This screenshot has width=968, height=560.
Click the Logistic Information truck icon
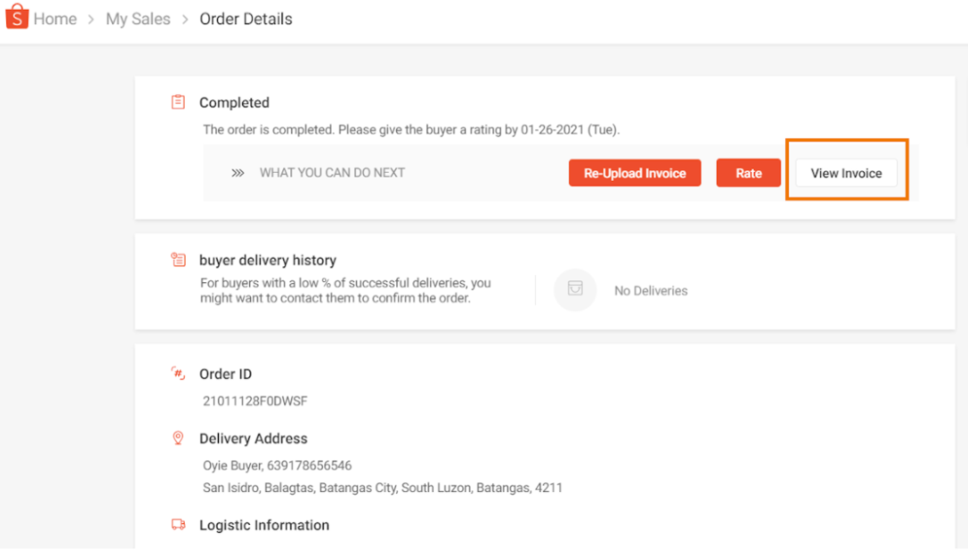pos(178,525)
